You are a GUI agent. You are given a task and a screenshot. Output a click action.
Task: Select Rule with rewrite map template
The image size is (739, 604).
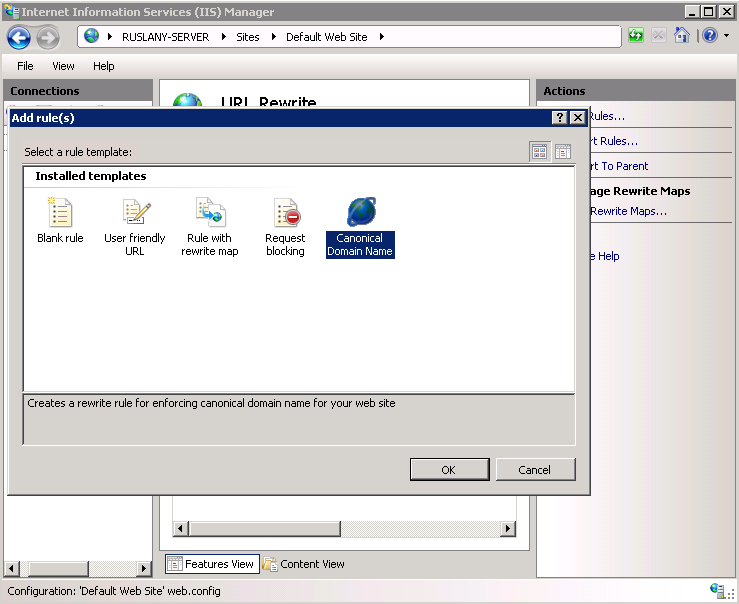point(210,213)
